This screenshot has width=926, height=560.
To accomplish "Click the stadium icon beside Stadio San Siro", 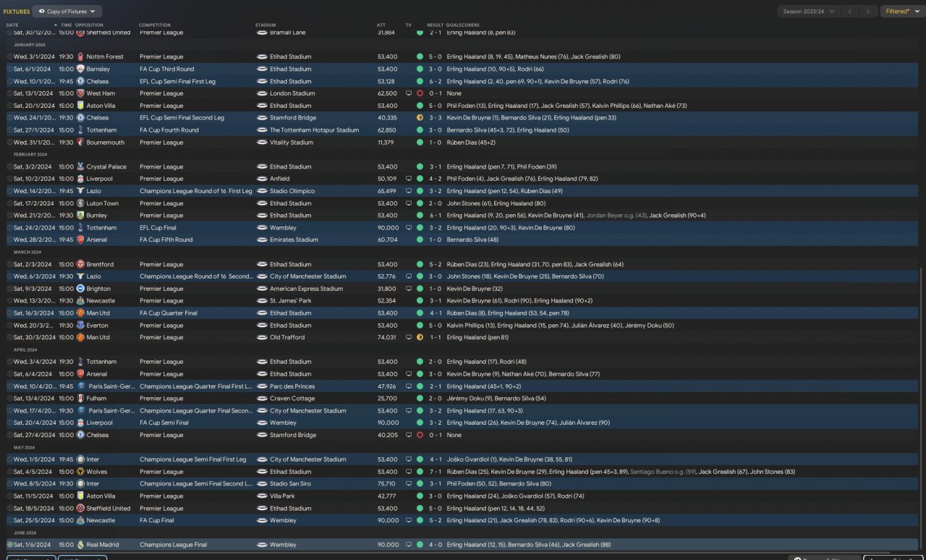I will pyautogui.click(x=262, y=484).
